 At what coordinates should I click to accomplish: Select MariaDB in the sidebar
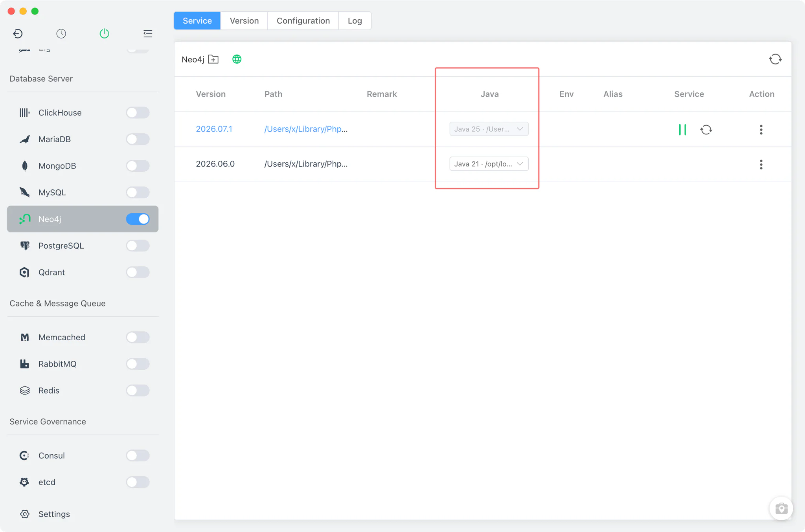[83, 139]
